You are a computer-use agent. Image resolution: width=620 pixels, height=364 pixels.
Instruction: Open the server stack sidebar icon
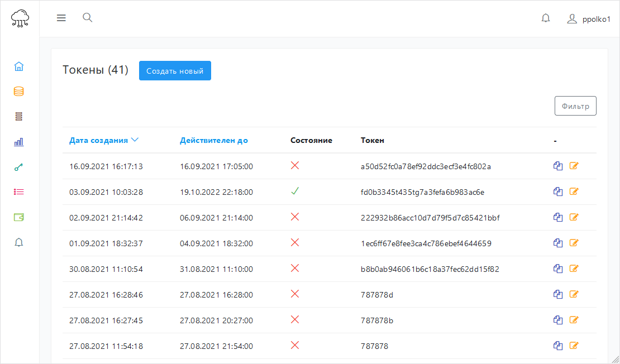click(x=19, y=117)
